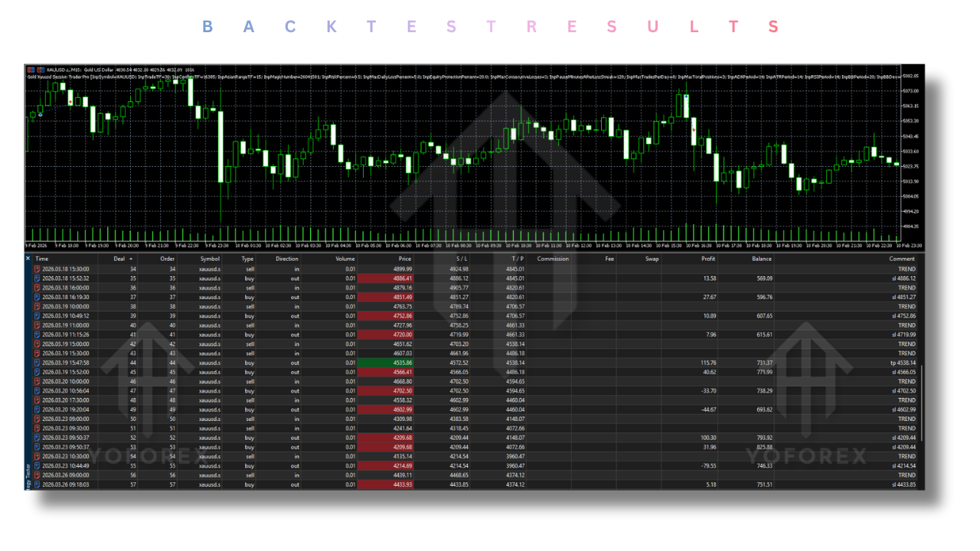The width and height of the screenshot is (980, 551).
Task: Close the results panel with its X button
Action: [x=28, y=259]
